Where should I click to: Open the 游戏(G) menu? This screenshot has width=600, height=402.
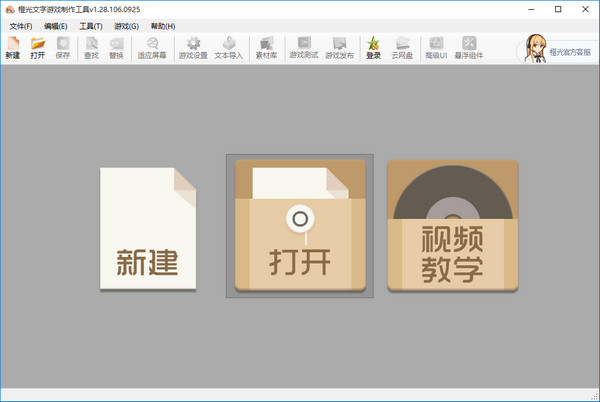[127, 26]
